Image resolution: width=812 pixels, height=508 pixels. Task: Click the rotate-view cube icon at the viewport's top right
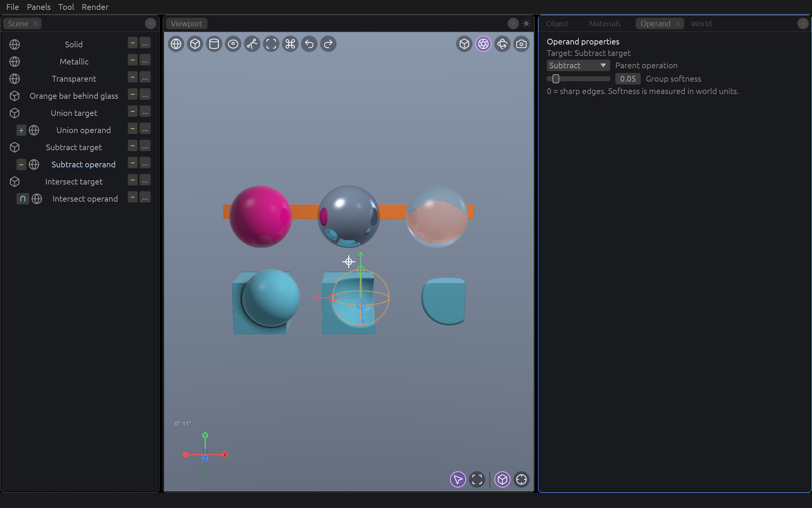point(502,44)
